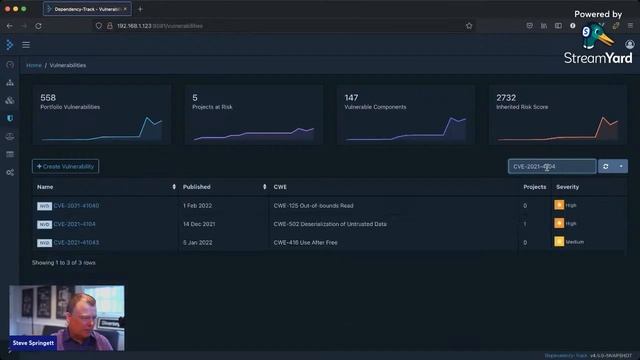
Task: Focus the CVE-2021-4104 search field
Action: click(552, 167)
